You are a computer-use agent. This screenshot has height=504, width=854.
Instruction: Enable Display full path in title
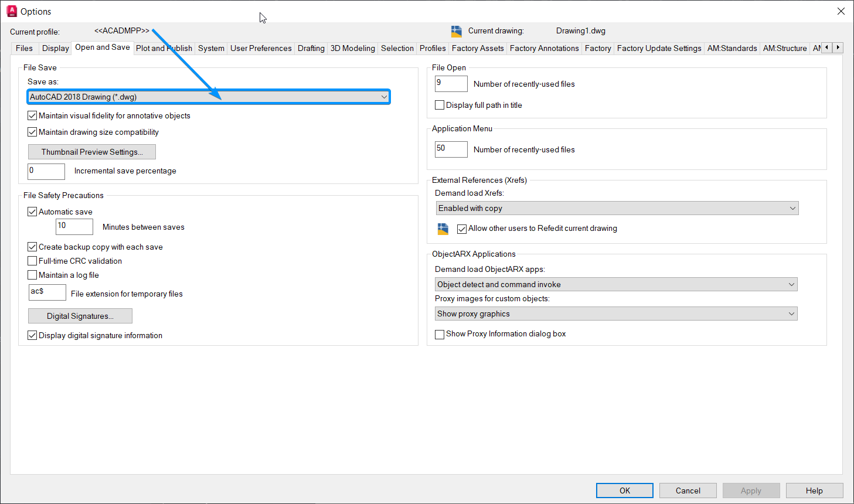pos(440,104)
